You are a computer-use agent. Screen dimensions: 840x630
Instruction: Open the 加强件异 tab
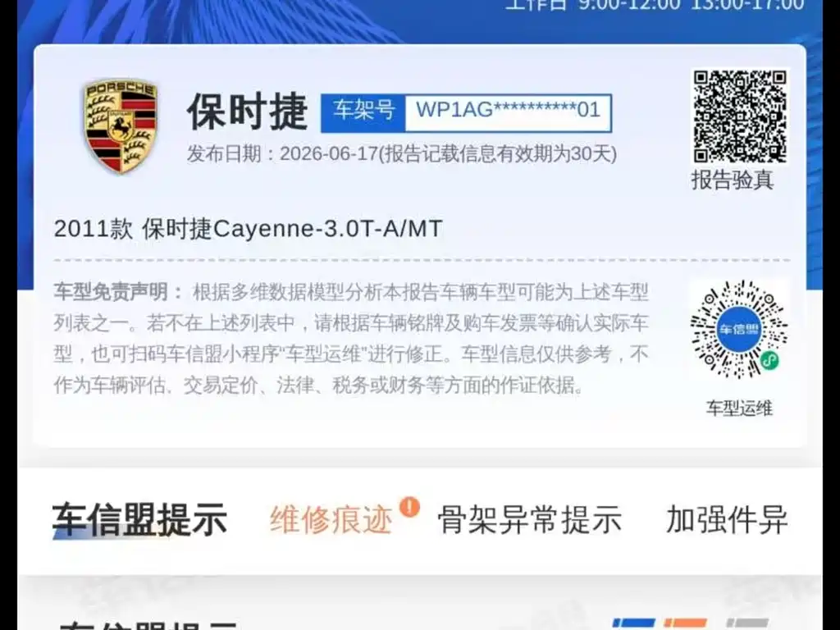(727, 519)
